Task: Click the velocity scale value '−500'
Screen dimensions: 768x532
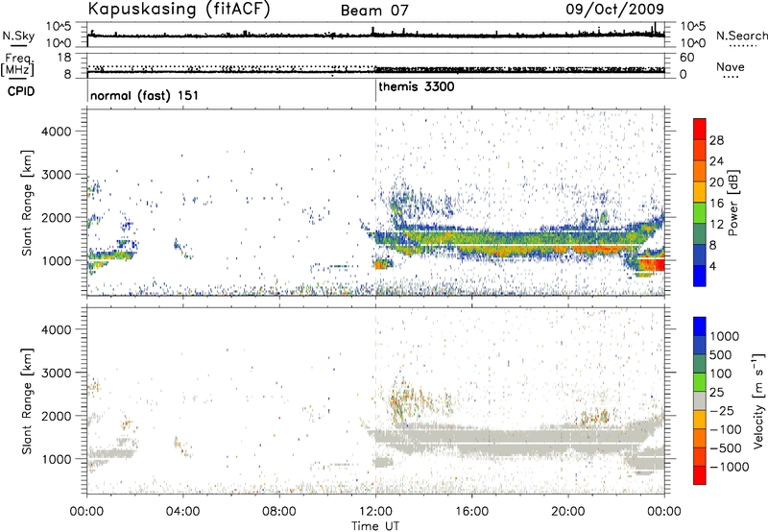Action: point(726,447)
